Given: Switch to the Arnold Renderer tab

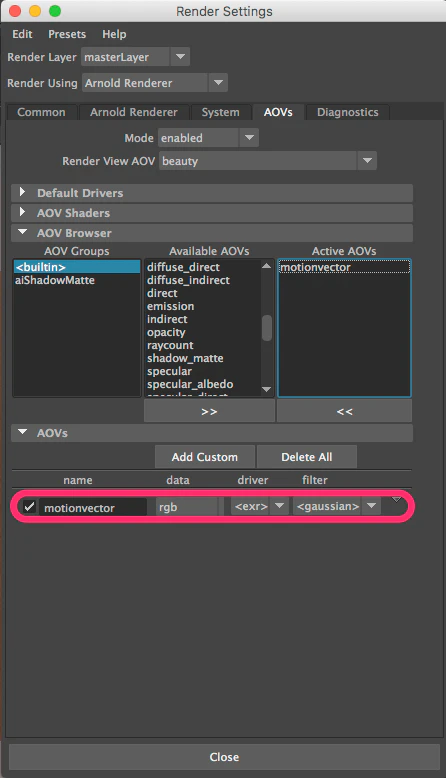Looking at the screenshot, I should (133, 112).
